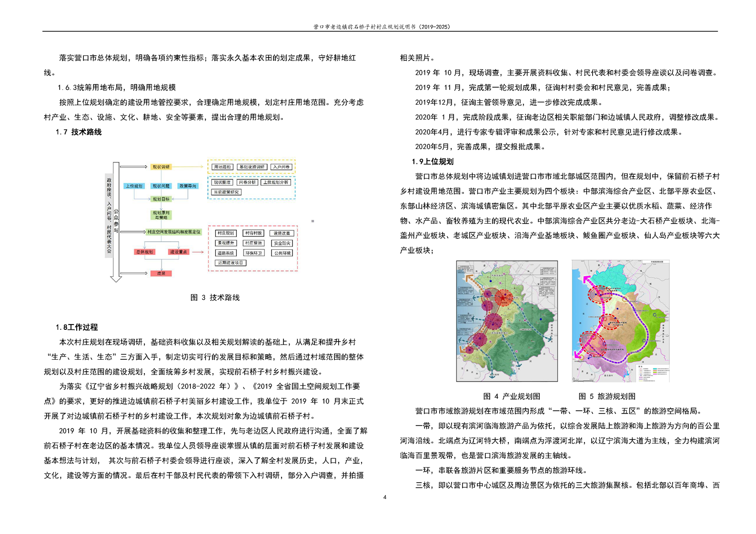Screen dimensions: 756x534
Task: Click the document header title text at top
Action: [381, 27]
